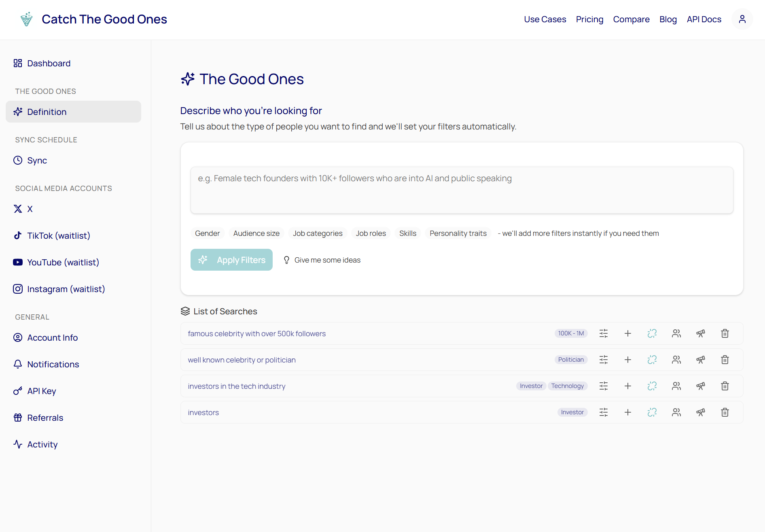Image resolution: width=765 pixels, height=532 pixels.
Task: Visit the Blog
Action: click(668, 19)
